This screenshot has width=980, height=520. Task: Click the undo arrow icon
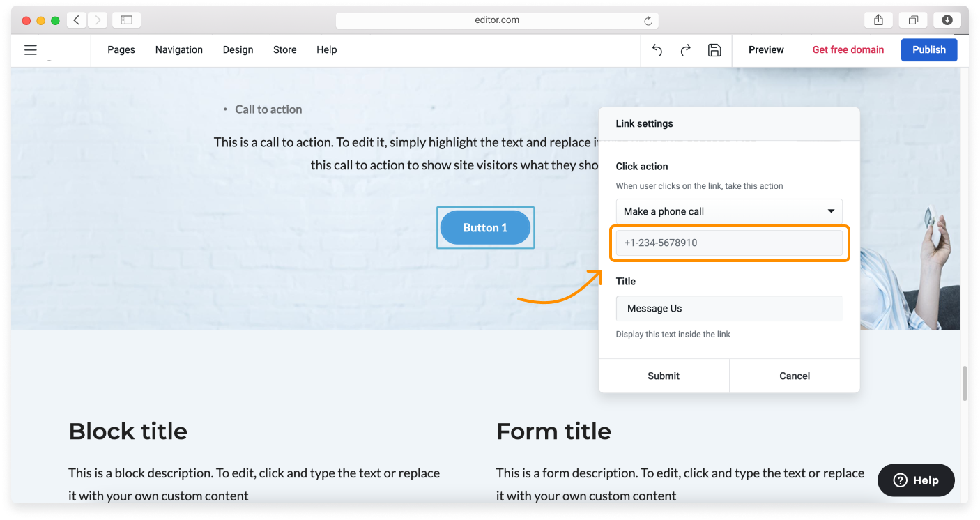[x=657, y=50]
